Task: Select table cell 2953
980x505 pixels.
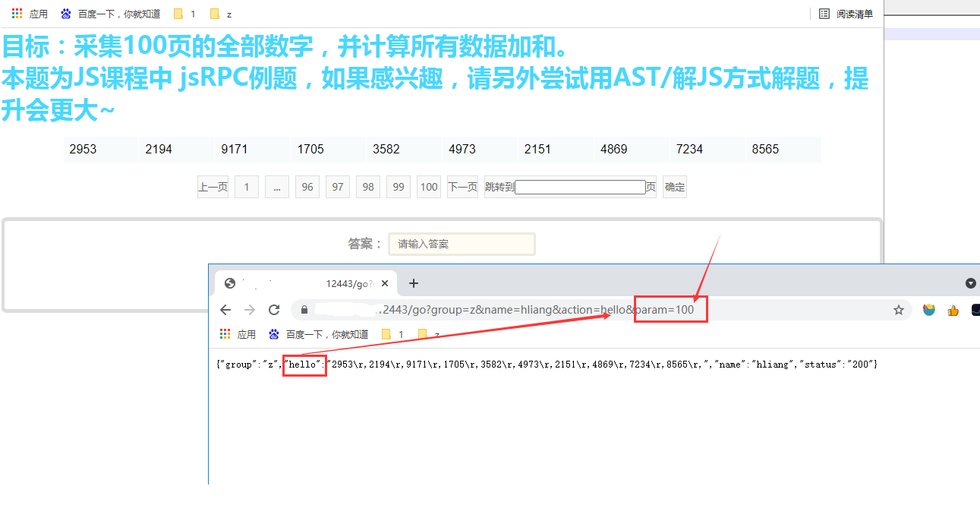Action: [101, 149]
